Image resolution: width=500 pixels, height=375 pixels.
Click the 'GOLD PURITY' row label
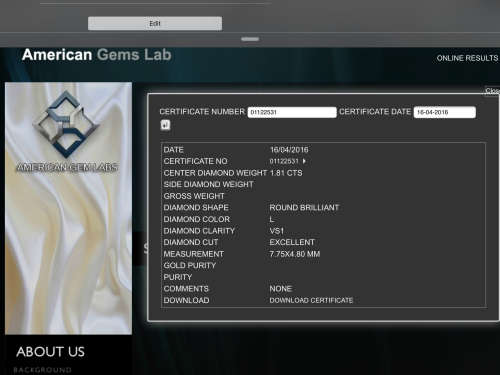[190, 265]
